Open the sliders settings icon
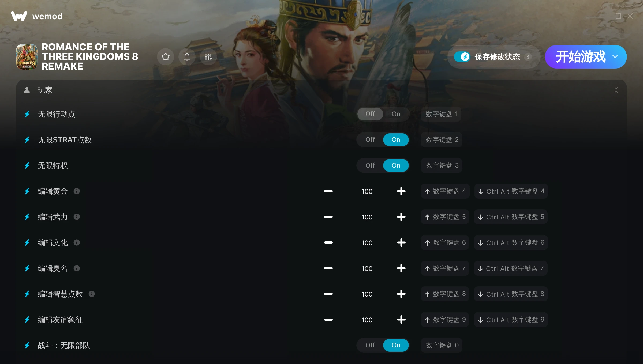The image size is (643, 364). point(208,57)
